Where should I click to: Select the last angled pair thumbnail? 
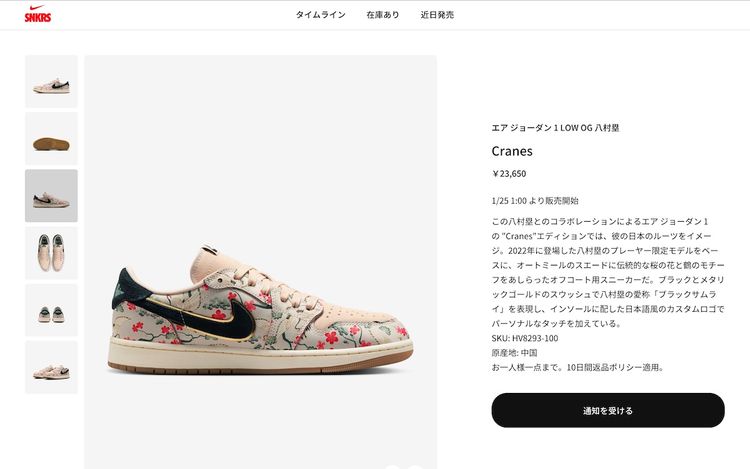(x=51, y=367)
